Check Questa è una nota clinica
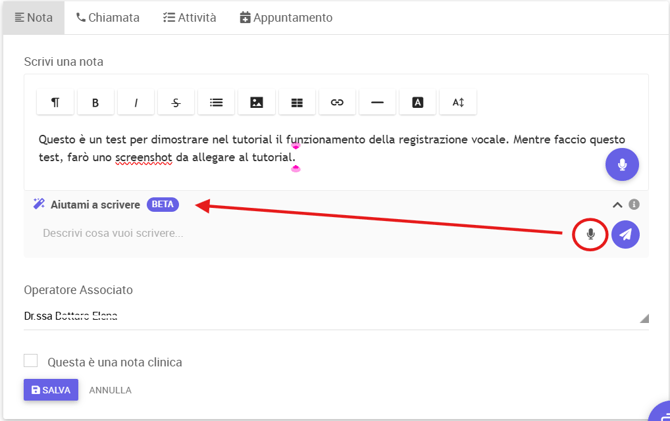Viewport: 670px width, 421px height. 31,361
